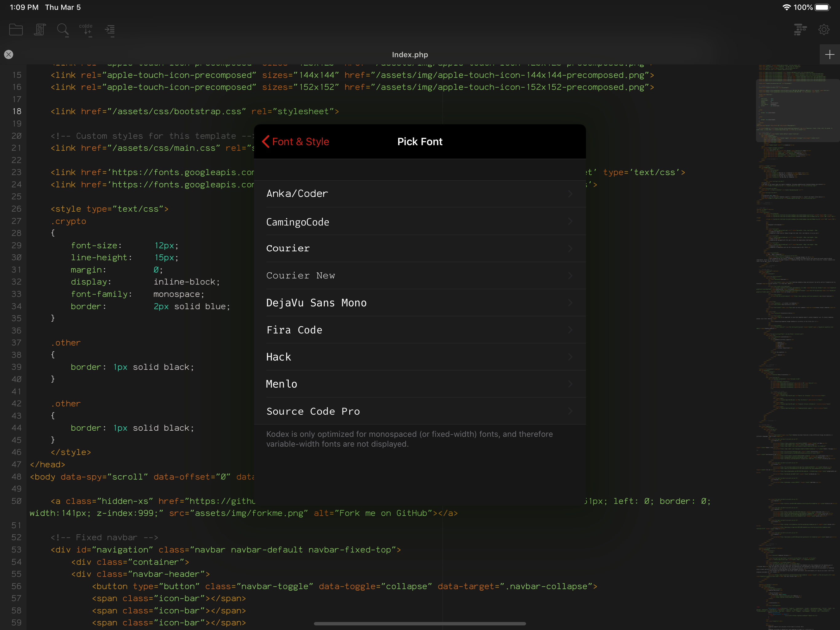Expand Courier New font chevron
Viewport: 840px width, 630px height.
(x=570, y=276)
